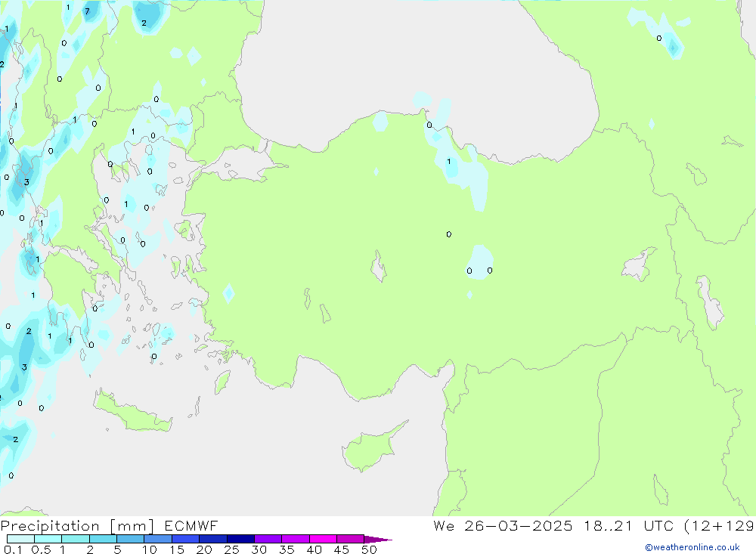Click the 'Precipitation' title word
The width and height of the screenshot is (756, 554).
click(x=50, y=525)
